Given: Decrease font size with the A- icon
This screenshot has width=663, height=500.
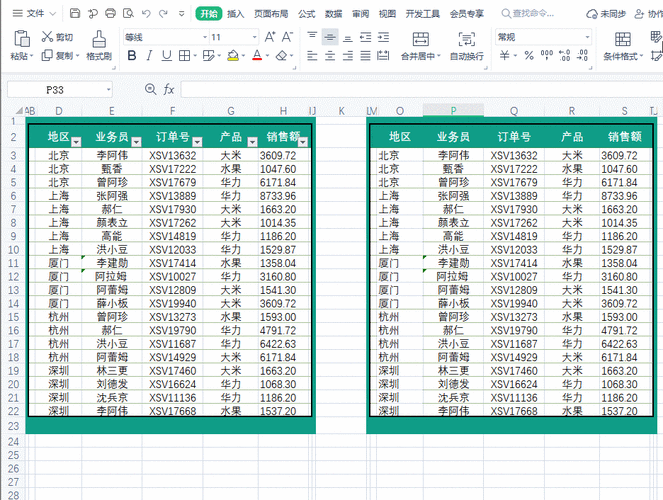Looking at the screenshot, I should 287,37.
